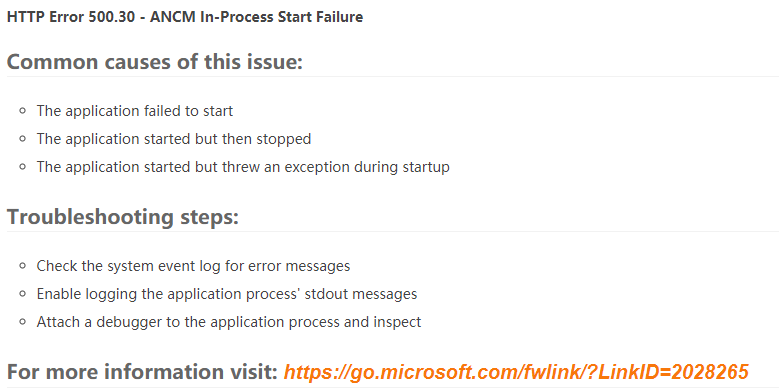The height and width of the screenshot is (391, 779).
Task: Click 'Check the system event log' item
Action: pos(193,266)
